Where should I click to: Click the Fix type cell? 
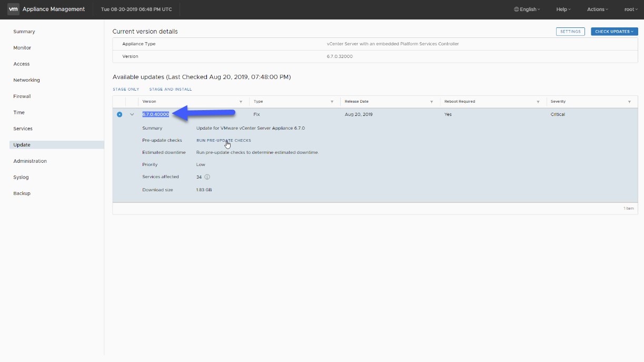point(256,114)
